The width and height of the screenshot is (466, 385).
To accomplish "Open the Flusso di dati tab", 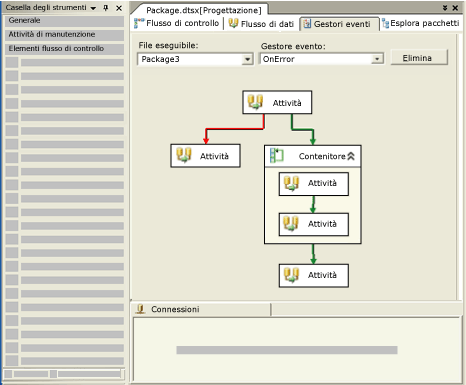I will (261, 24).
